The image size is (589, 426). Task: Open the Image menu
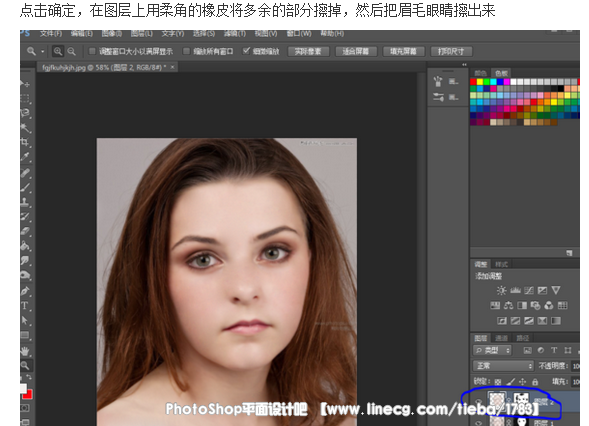click(x=112, y=34)
